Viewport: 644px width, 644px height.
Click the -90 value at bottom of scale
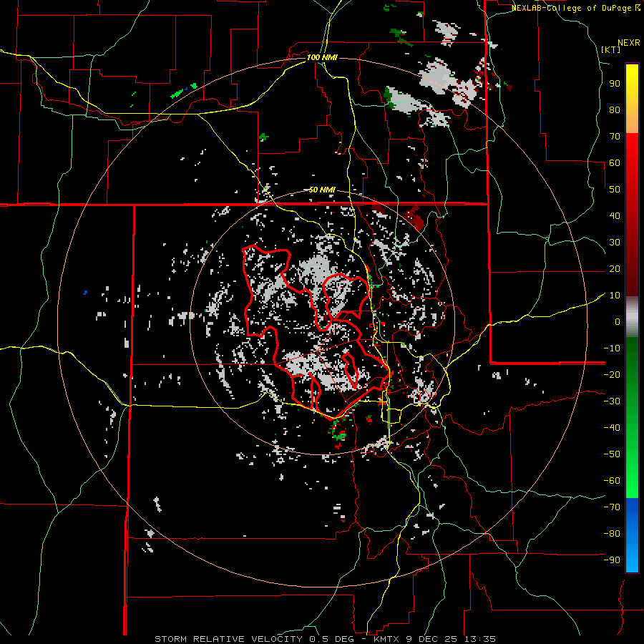pos(612,560)
